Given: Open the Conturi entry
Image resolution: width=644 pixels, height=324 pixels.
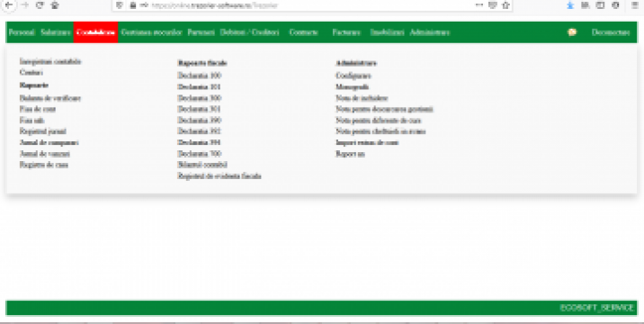Looking at the screenshot, I should pyautogui.click(x=31, y=73).
